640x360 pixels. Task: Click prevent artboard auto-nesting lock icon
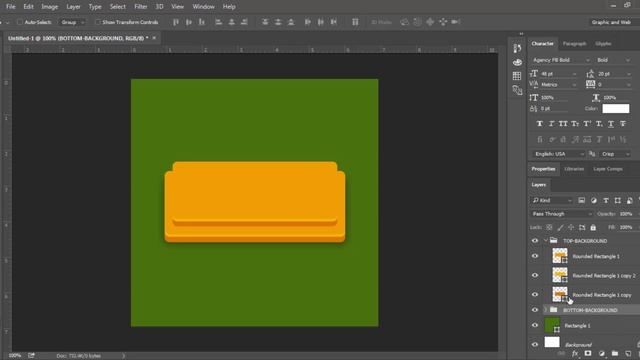(582, 227)
